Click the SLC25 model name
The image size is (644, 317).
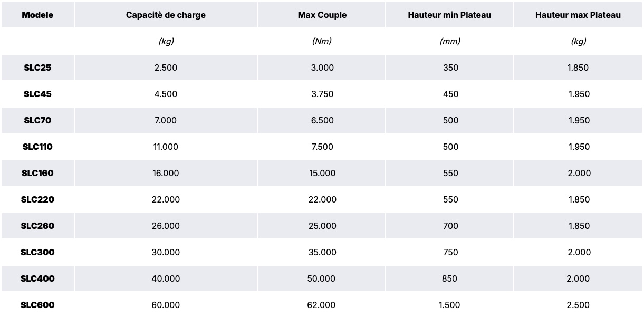pos(37,68)
